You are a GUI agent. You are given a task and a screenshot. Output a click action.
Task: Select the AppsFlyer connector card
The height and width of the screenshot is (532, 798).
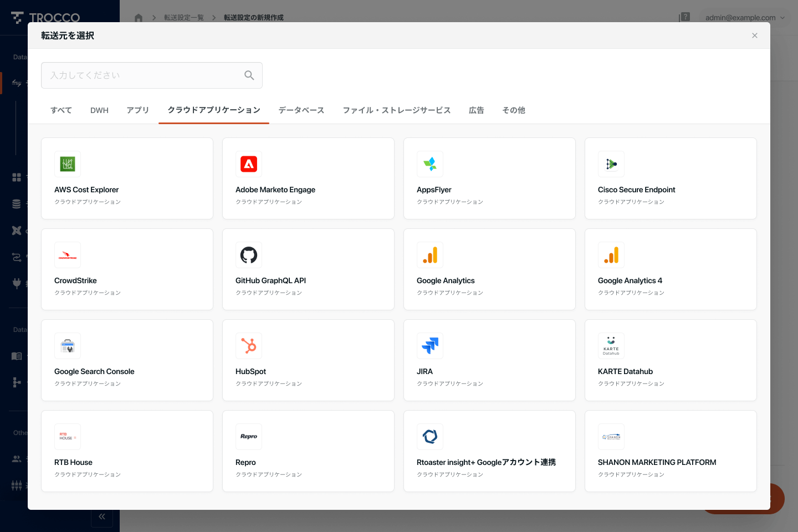point(489,178)
